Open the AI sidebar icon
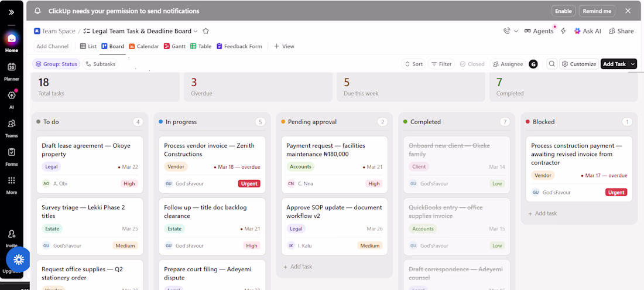Screen dimensions: 644x290 [12, 99]
